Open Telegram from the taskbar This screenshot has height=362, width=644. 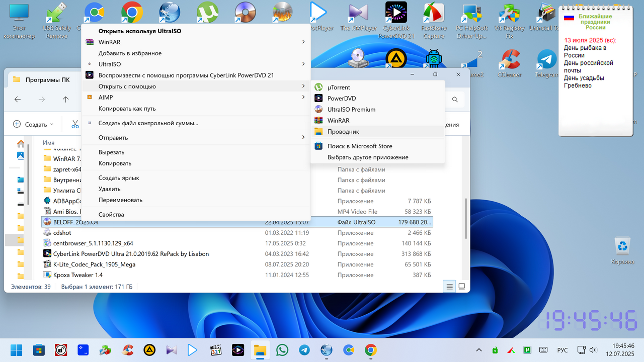(x=304, y=350)
